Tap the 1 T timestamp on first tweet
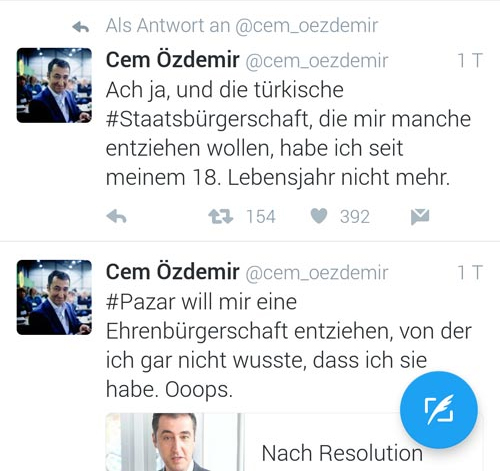Image resolution: width=500 pixels, height=471 pixels. [x=470, y=61]
